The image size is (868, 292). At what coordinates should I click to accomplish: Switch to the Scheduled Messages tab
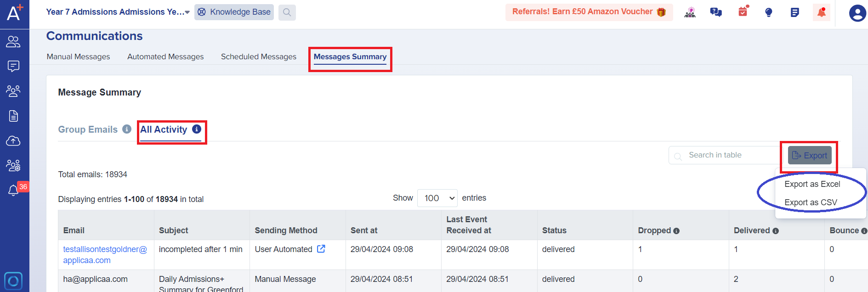tap(259, 56)
